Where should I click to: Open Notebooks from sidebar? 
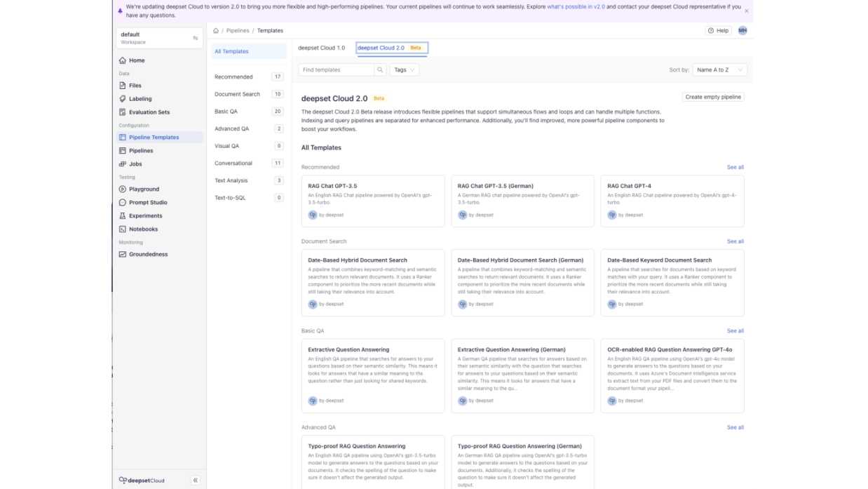pyautogui.click(x=143, y=229)
